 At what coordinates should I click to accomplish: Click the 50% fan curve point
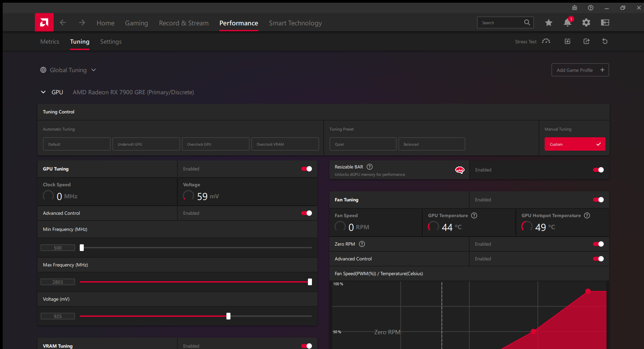[533, 332]
